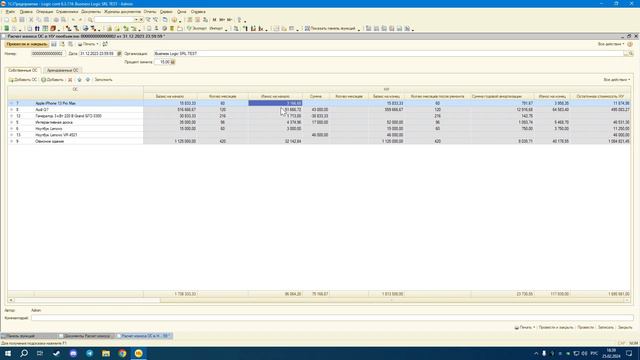This screenshot has width=640, height=360.
Task: Expand the 'Ноутбук Lenovo' row
Action: click(11, 129)
